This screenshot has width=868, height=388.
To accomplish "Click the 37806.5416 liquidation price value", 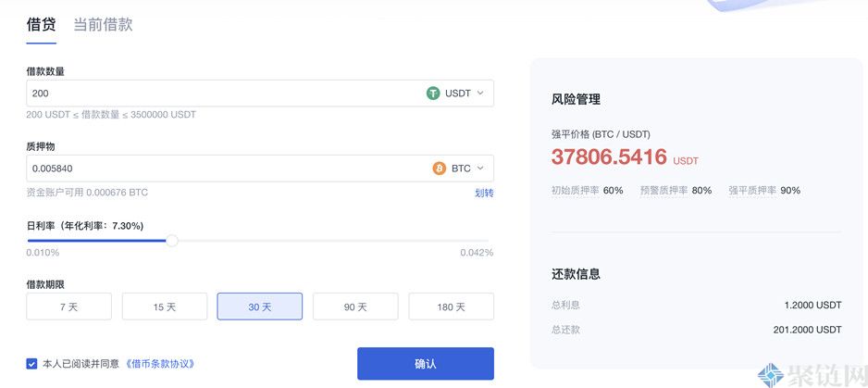I will coord(609,157).
